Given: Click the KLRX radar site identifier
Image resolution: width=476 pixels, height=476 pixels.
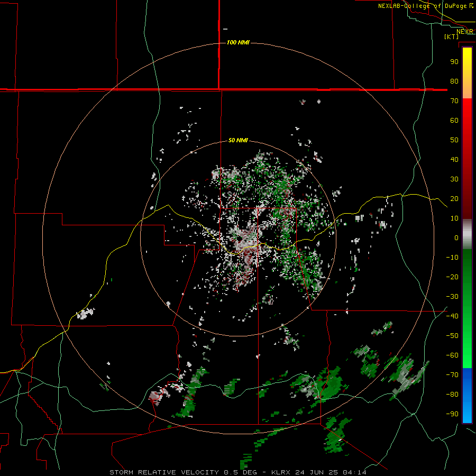Looking at the screenshot, I should 281,472.
